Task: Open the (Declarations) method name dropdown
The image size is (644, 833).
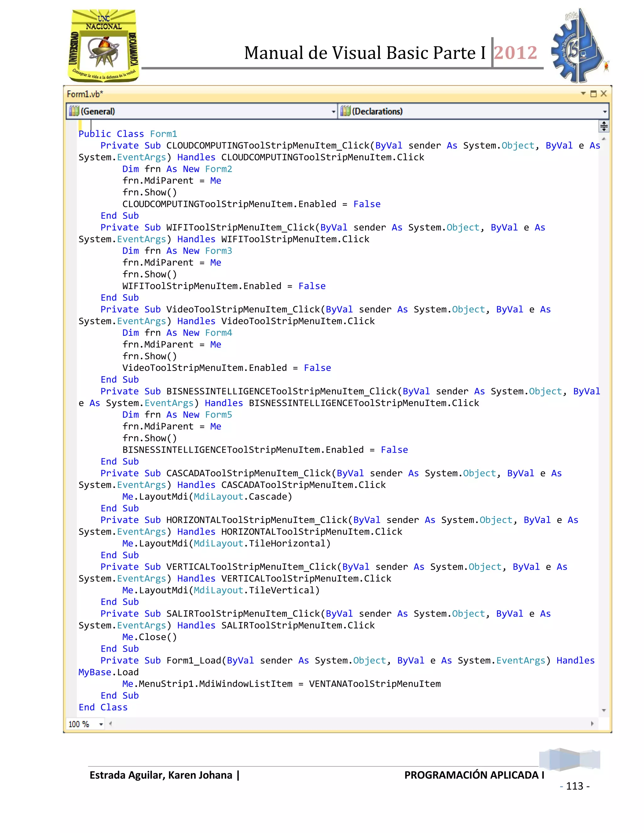Action: point(473,111)
